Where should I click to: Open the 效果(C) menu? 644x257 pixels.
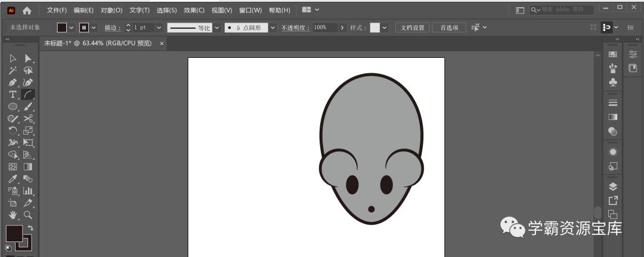pyautogui.click(x=194, y=10)
